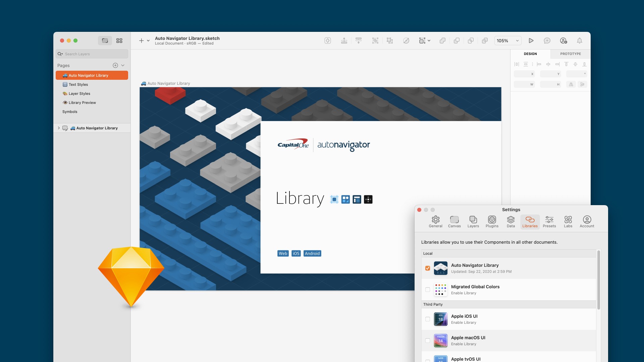Open Data settings tab
Image resolution: width=644 pixels, height=362 pixels.
pyautogui.click(x=511, y=222)
